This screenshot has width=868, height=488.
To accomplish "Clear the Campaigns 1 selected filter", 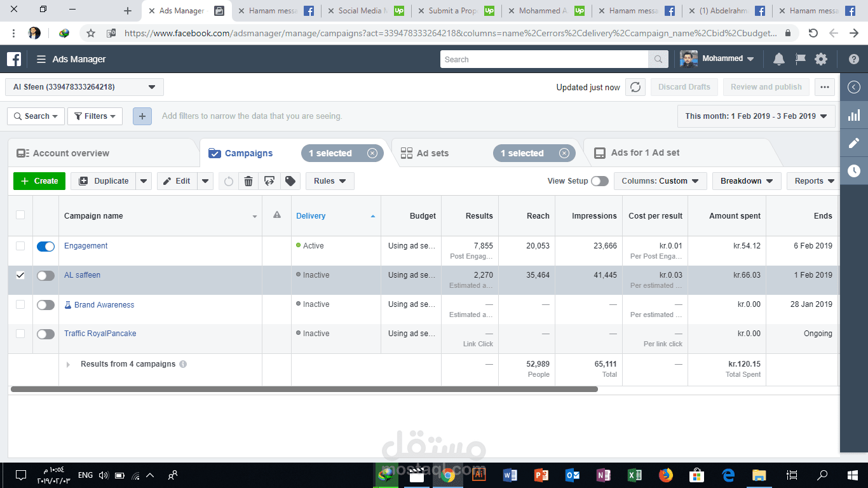I will click(x=372, y=153).
